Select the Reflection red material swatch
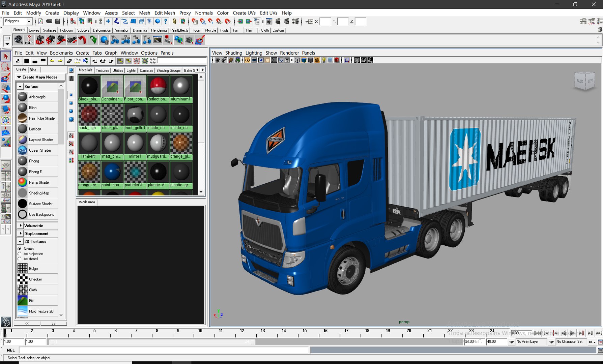Image resolution: width=603 pixels, height=364 pixels. pyautogui.click(x=158, y=89)
